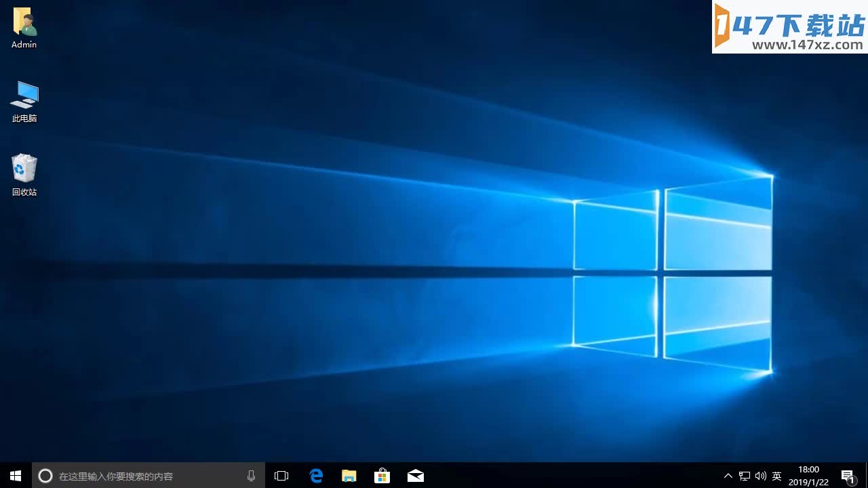Activate the microphone voice search icon
The image size is (868, 488).
(251, 476)
